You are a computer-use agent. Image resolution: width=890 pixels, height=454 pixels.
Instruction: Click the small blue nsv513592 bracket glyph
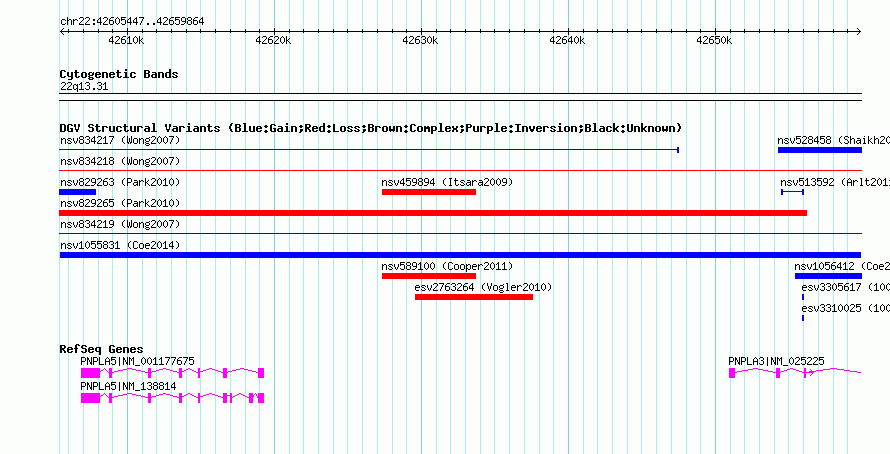[x=792, y=192]
